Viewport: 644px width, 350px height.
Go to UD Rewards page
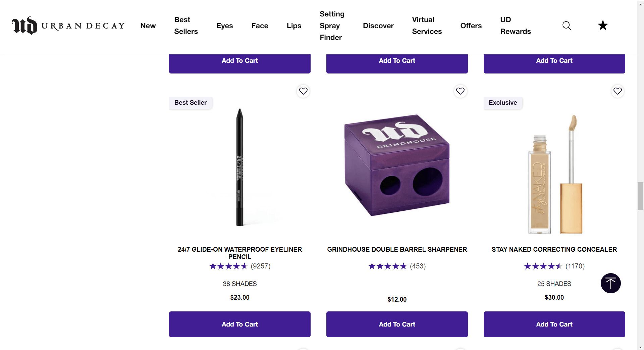(515, 26)
